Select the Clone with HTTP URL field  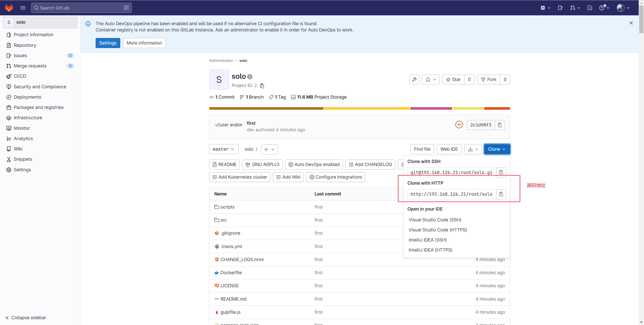pyautogui.click(x=452, y=194)
